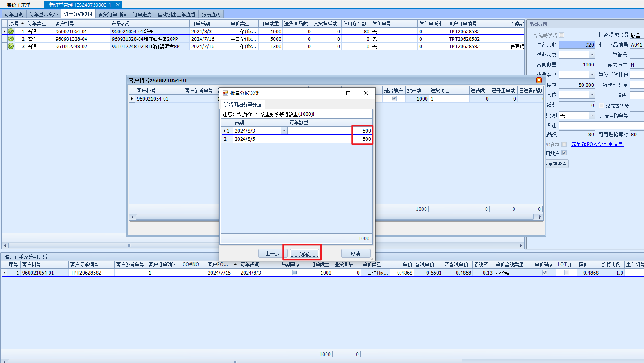Viewport: 644px width, 363px height.
Task: Switch to 订单基本资料 tab
Action: click(x=44, y=14)
